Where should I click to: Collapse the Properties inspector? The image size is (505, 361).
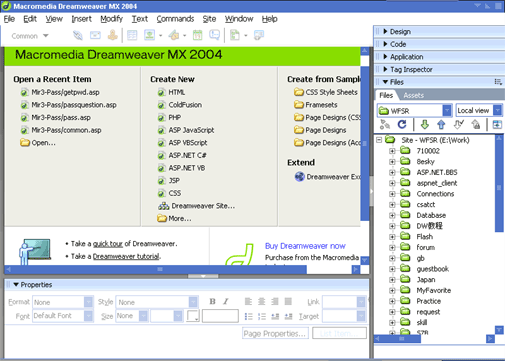pyautogui.click(x=16, y=285)
